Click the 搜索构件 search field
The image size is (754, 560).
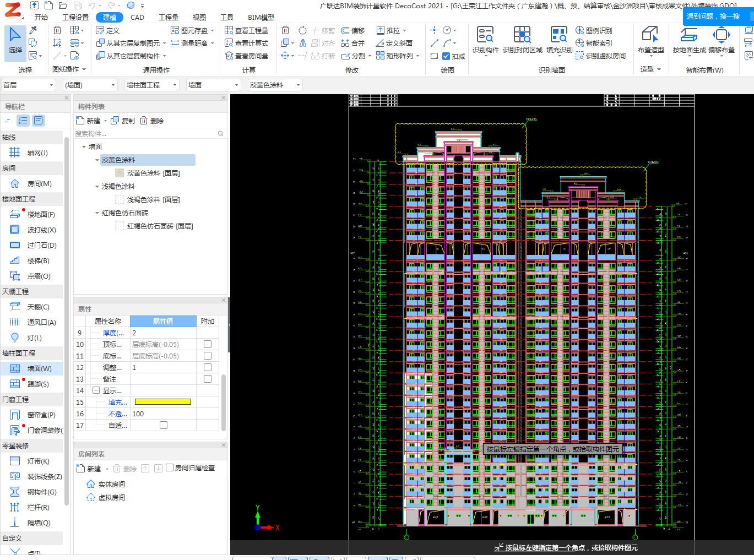coord(150,133)
